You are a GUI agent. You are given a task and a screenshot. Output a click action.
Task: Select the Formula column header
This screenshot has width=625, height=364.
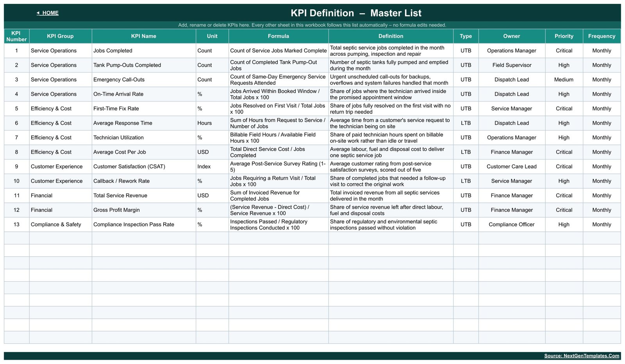click(x=279, y=36)
